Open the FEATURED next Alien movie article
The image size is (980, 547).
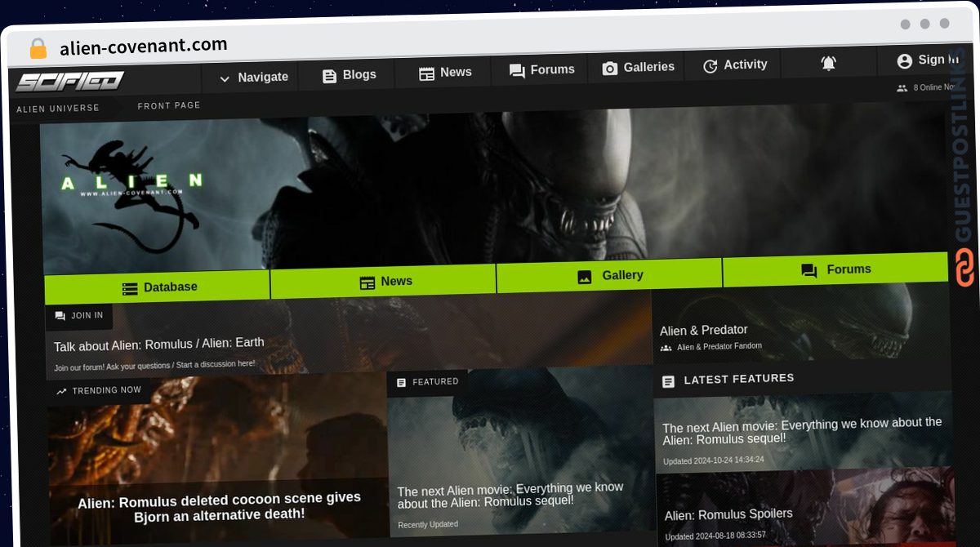point(510,494)
